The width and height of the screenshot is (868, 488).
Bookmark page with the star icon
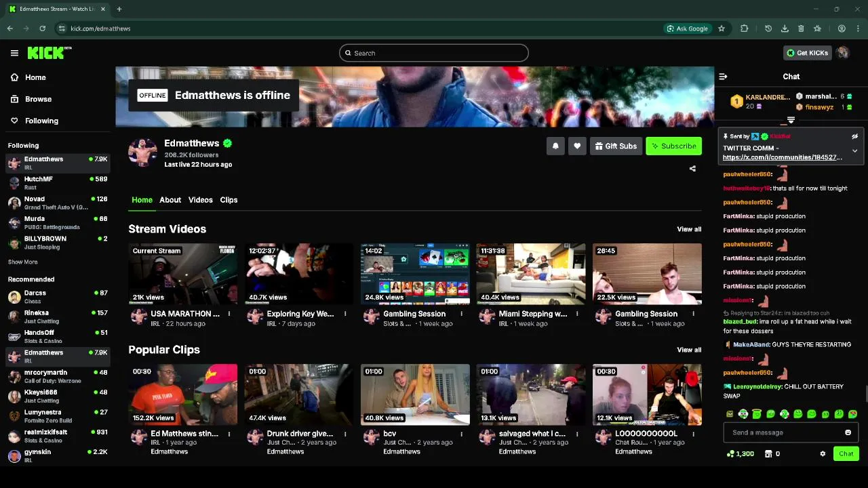(x=722, y=28)
